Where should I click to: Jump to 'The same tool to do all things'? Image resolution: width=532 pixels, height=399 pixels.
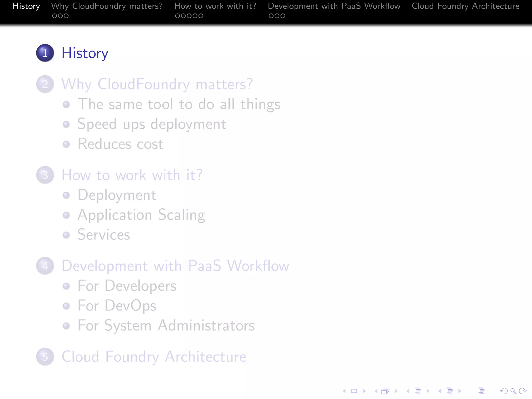click(x=179, y=104)
